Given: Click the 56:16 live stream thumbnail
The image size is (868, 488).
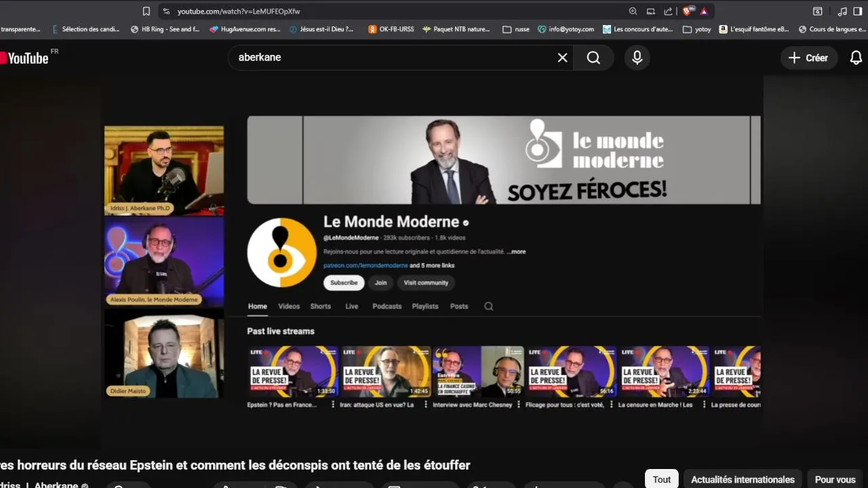Looking at the screenshot, I should pyautogui.click(x=571, y=371).
